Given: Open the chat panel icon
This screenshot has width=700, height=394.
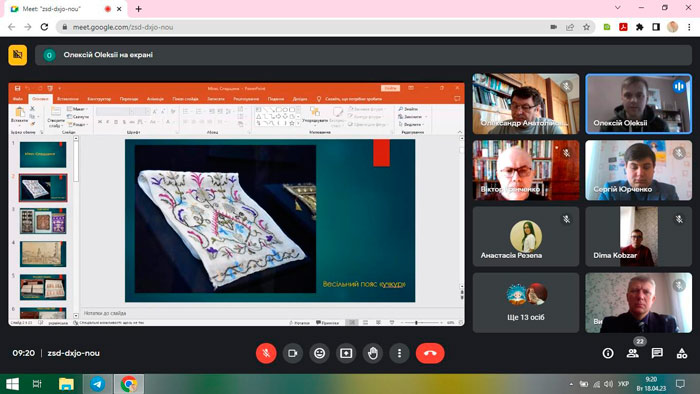Looking at the screenshot, I should tap(657, 353).
